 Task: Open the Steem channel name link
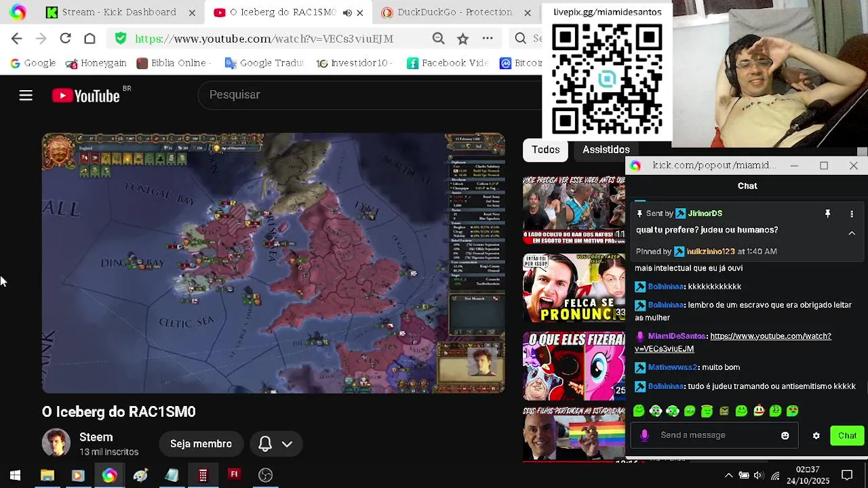[x=96, y=437]
